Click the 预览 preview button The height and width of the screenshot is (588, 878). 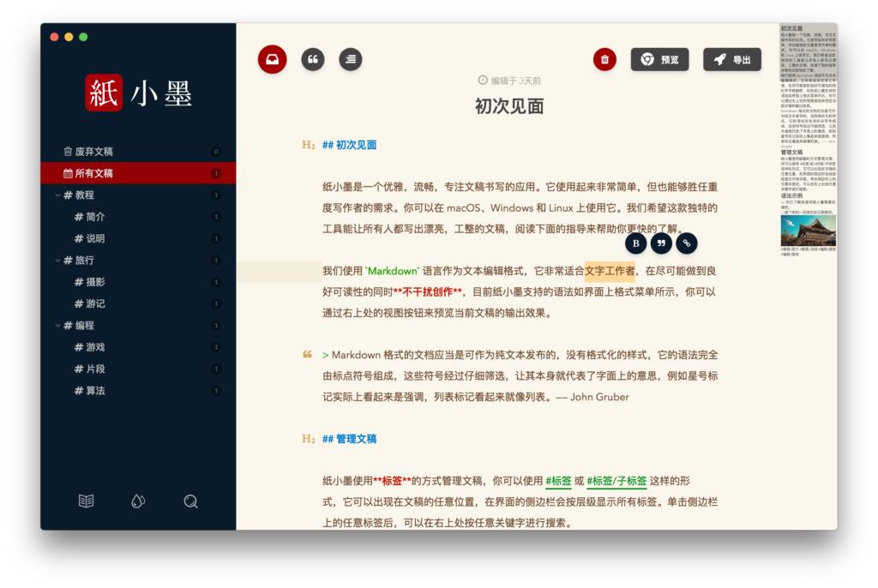click(659, 59)
